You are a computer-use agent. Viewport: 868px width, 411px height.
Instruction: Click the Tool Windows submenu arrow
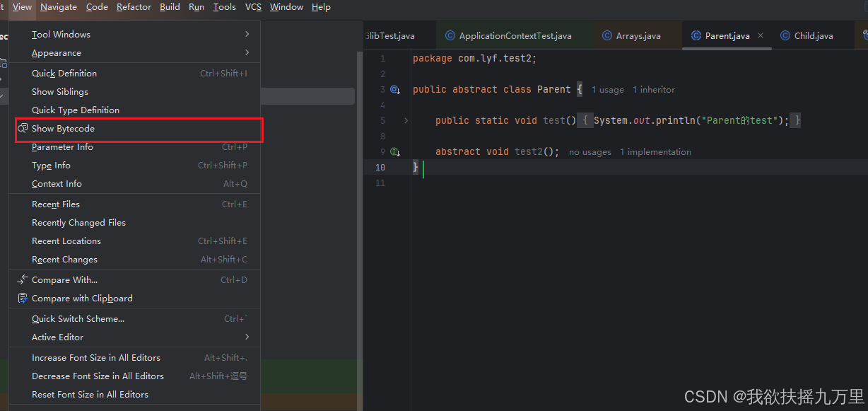click(247, 34)
